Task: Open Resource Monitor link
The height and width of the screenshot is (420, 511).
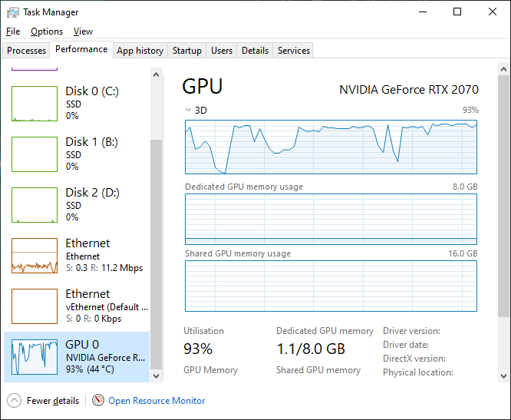Action: coord(157,400)
